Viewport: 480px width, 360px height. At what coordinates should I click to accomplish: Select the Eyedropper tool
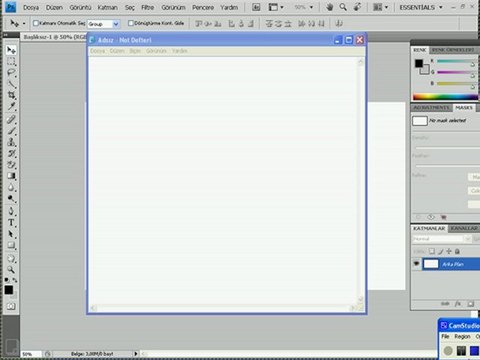coord(11,106)
